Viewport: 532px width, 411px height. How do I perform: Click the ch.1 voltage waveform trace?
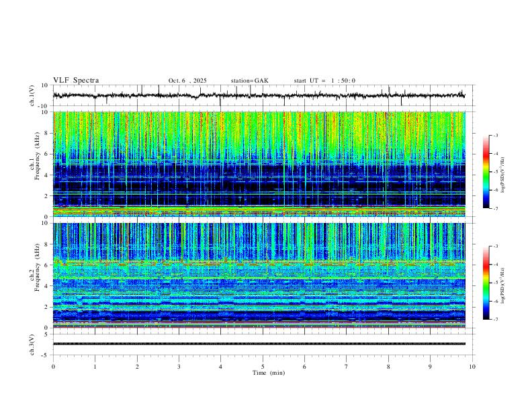(259, 96)
